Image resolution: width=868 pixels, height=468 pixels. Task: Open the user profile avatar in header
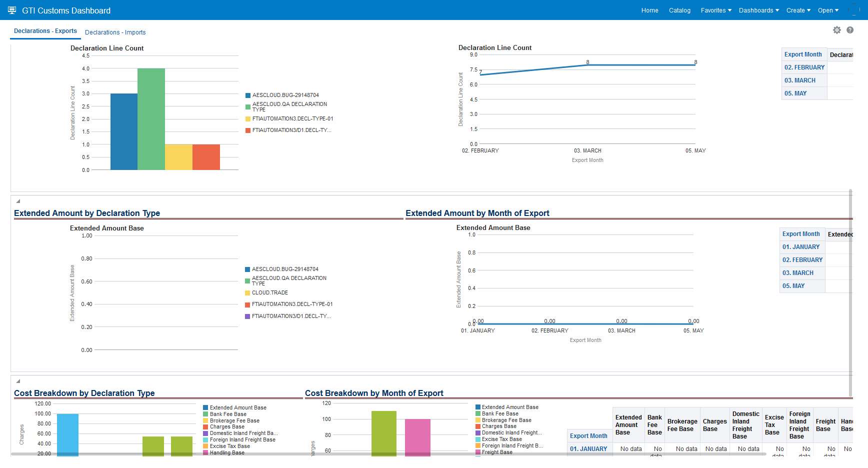click(853, 10)
